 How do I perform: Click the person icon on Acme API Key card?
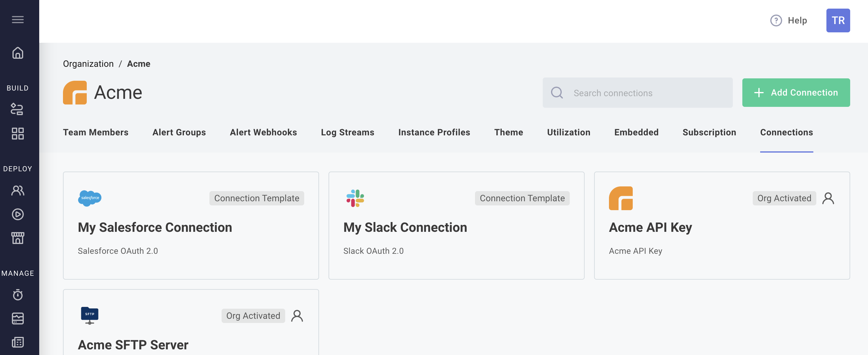(x=828, y=198)
